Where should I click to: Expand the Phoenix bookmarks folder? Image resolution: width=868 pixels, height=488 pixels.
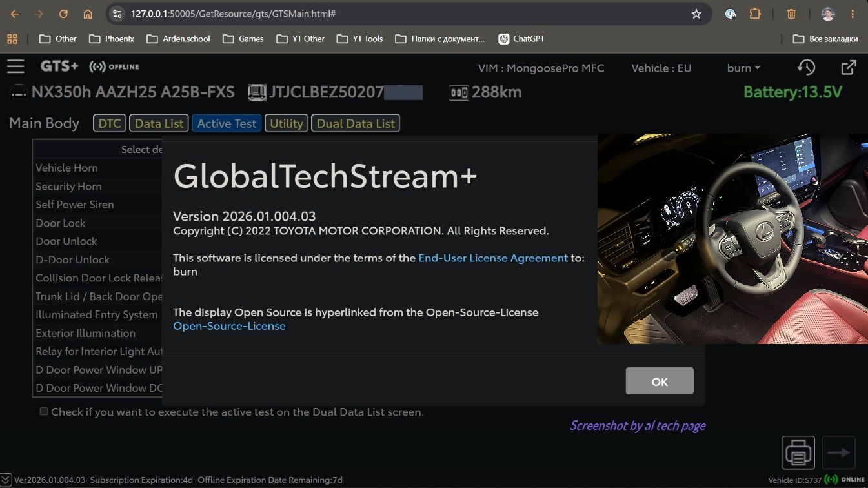tap(112, 39)
